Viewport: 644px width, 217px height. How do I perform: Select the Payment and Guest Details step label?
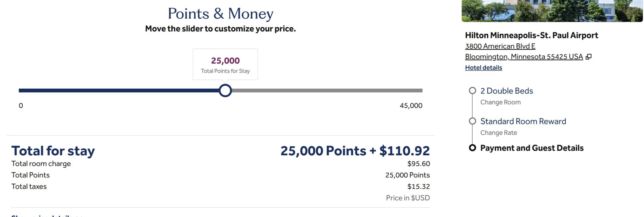[x=532, y=148]
